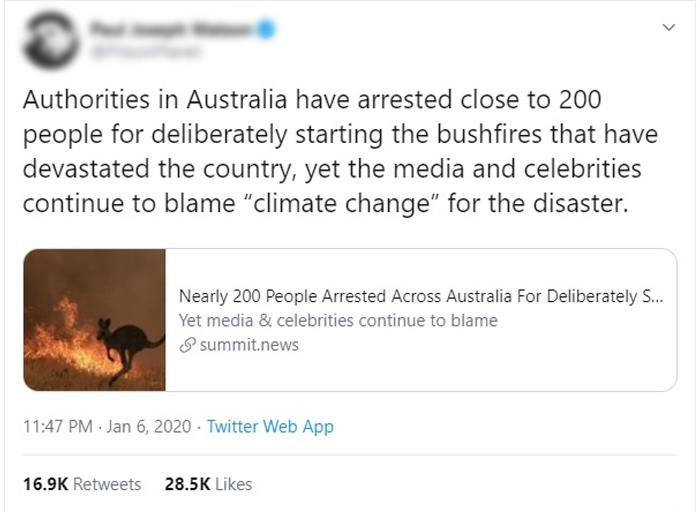Image resolution: width=700 pixels, height=512 pixels.
Task: Click the summit.news link icon
Action: pos(188,345)
